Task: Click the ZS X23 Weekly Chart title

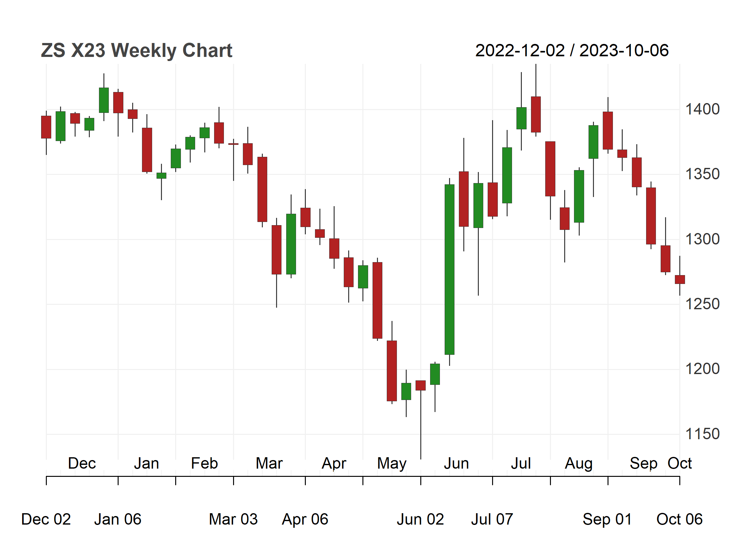Action: (x=136, y=51)
